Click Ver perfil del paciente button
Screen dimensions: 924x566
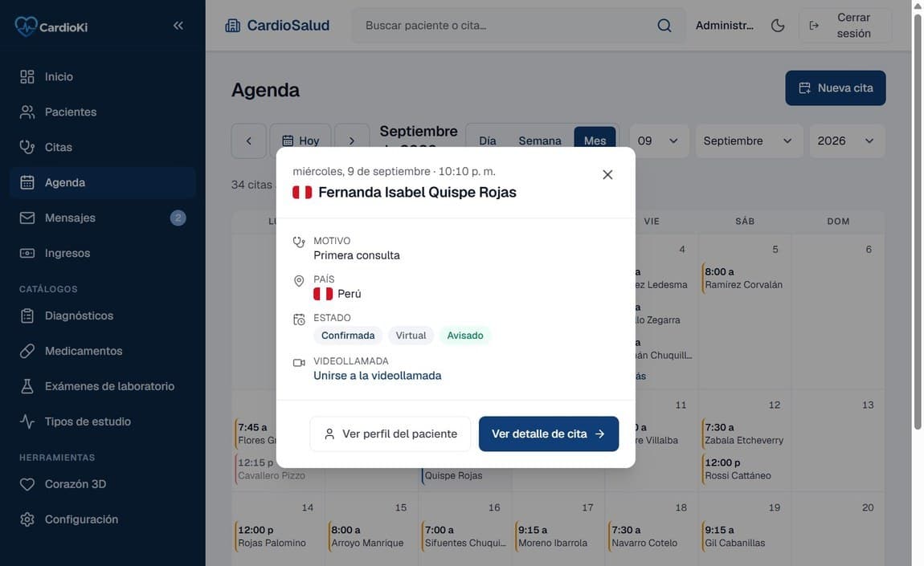point(390,434)
